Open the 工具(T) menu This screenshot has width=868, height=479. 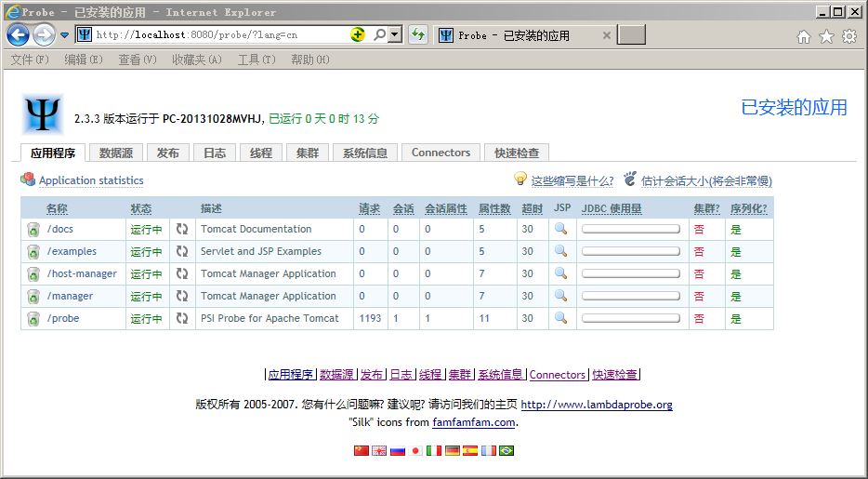(x=256, y=60)
